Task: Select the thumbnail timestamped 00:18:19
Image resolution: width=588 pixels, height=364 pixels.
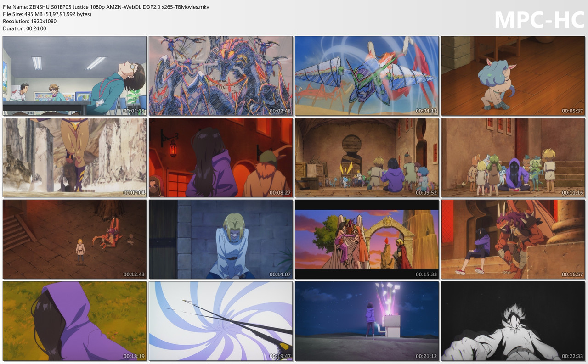Action: pyautogui.click(x=74, y=321)
